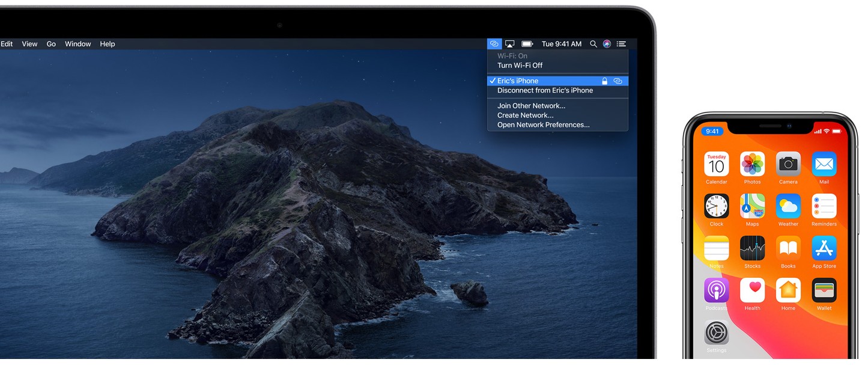Open the Podcasts app on iPhone
The width and height of the screenshot is (868, 365).
click(x=717, y=290)
